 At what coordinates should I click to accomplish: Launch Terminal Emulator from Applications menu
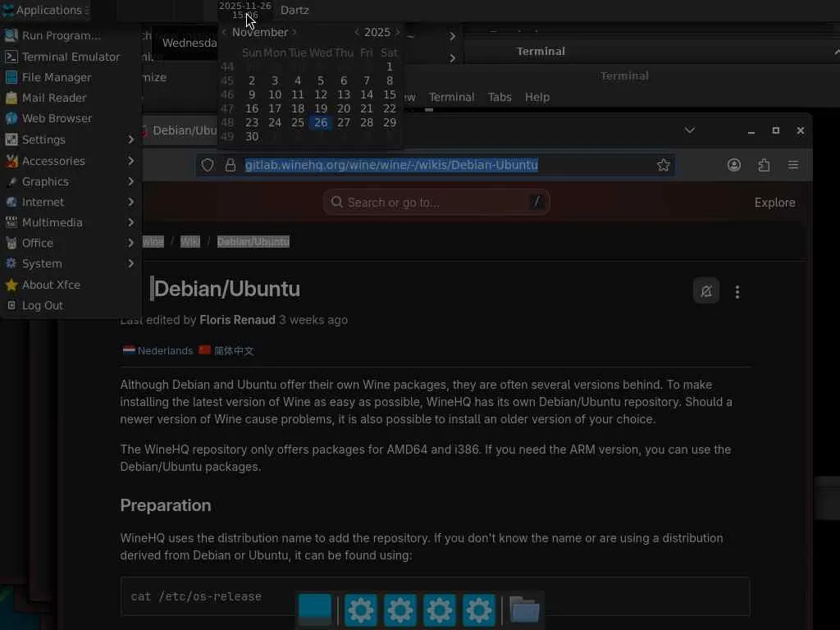(71, 57)
